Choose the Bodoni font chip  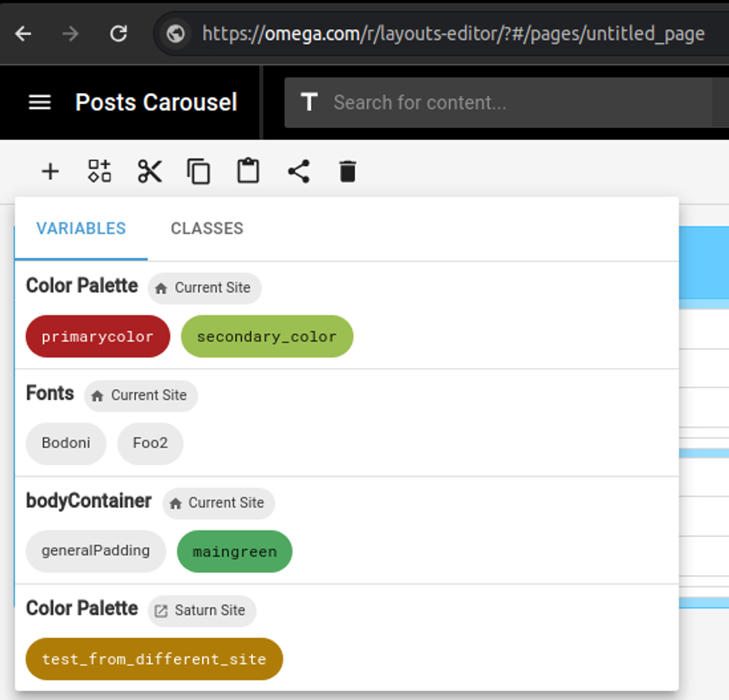click(x=66, y=443)
